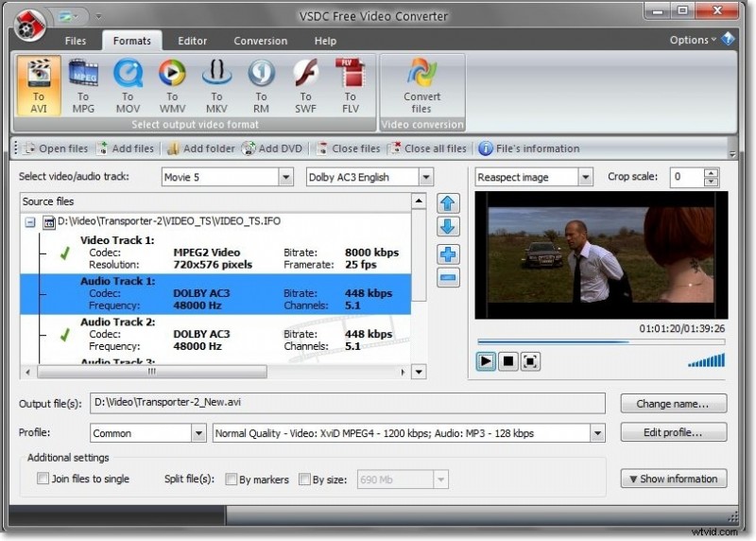Viewport: 756px width, 541px height.
Task: Decrease the Crop scale value
Action: pos(712,182)
